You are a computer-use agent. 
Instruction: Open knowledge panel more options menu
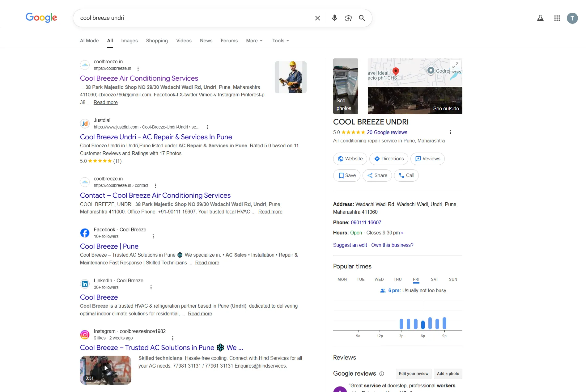(x=450, y=132)
